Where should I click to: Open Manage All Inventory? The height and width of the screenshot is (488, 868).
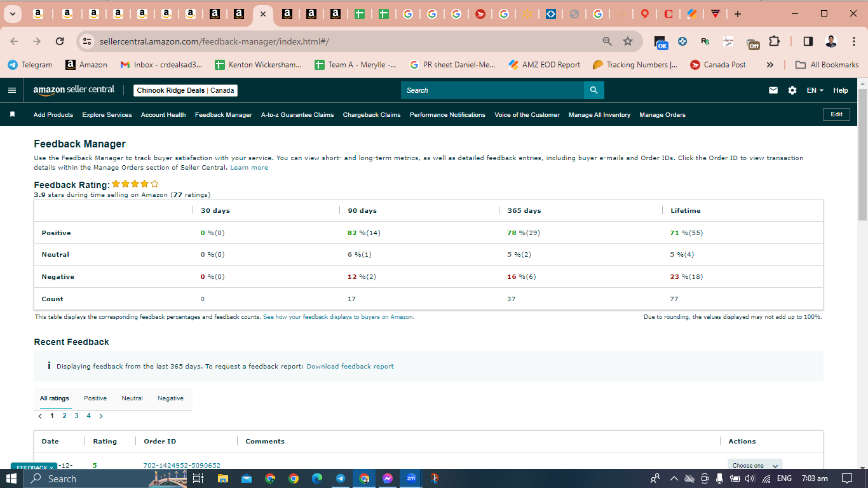[x=599, y=115]
